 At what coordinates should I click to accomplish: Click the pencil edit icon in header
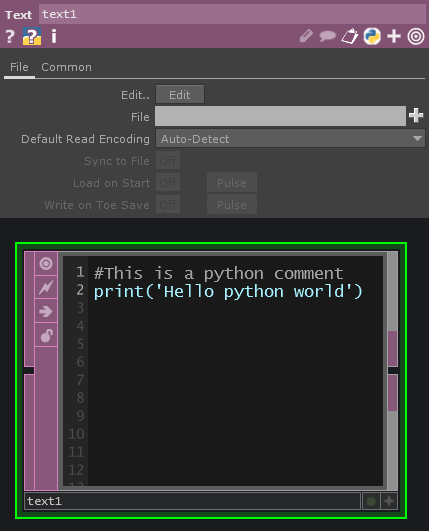tap(306, 36)
